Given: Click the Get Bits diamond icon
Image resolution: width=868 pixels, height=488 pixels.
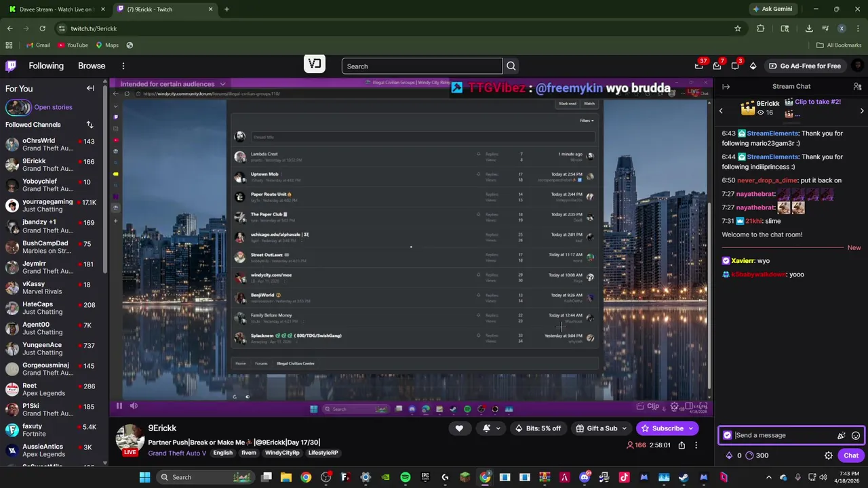Looking at the screenshot, I should pyautogui.click(x=753, y=66).
